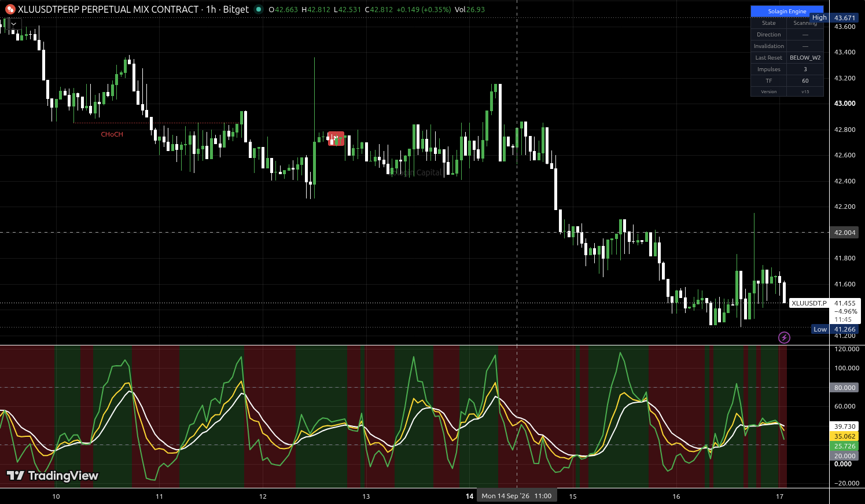Click the High price label 43.671
This screenshot has height=504, width=865.
845,18
